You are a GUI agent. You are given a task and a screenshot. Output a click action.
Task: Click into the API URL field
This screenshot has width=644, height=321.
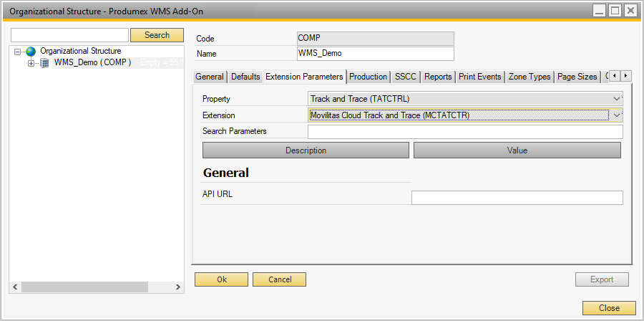517,198
